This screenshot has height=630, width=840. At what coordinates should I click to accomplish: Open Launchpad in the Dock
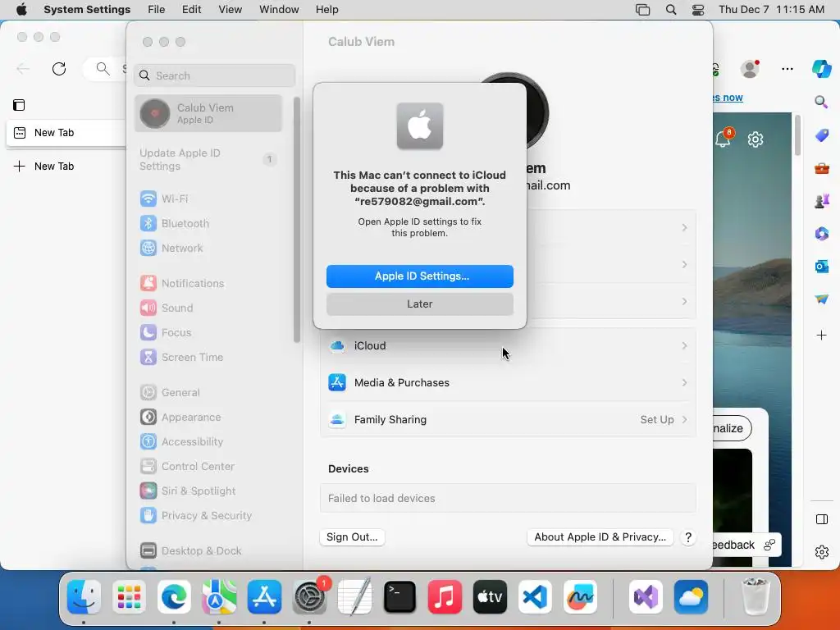(129, 596)
